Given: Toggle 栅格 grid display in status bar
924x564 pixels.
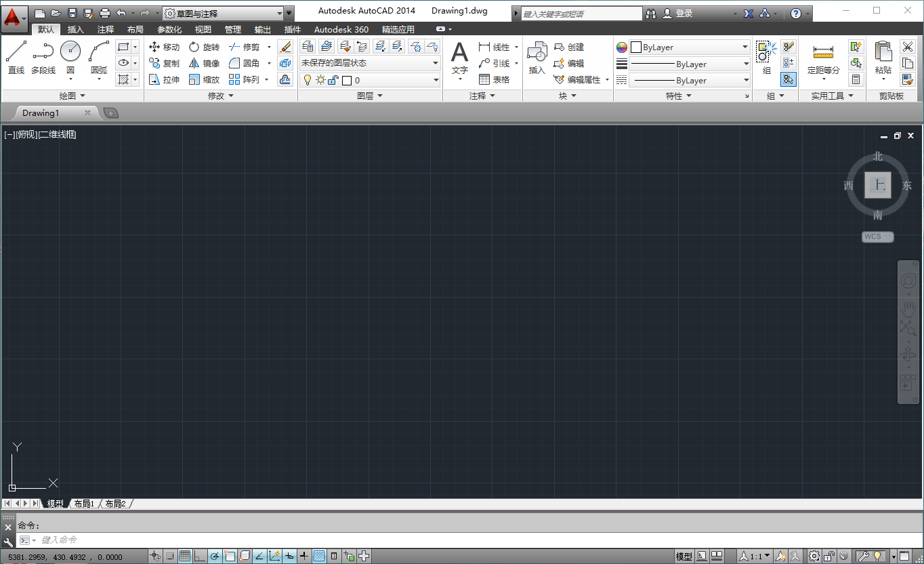Looking at the screenshot, I should pyautogui.click(x=185, y=555).
